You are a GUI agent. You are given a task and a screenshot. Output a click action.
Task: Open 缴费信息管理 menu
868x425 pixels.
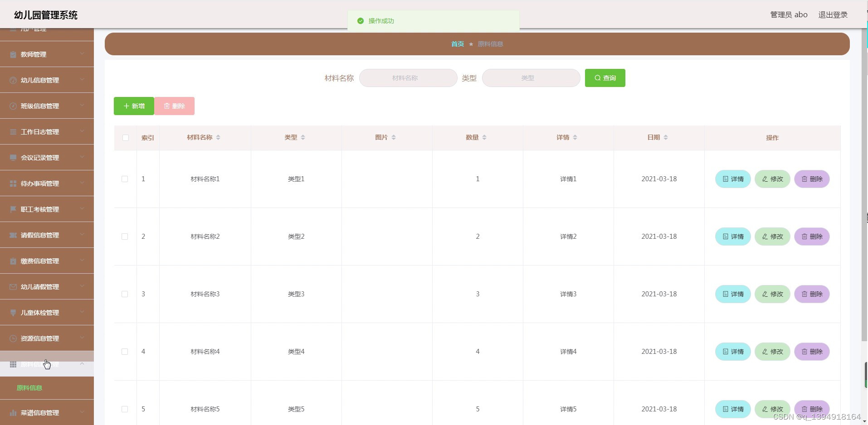click(x=47, y=261)
